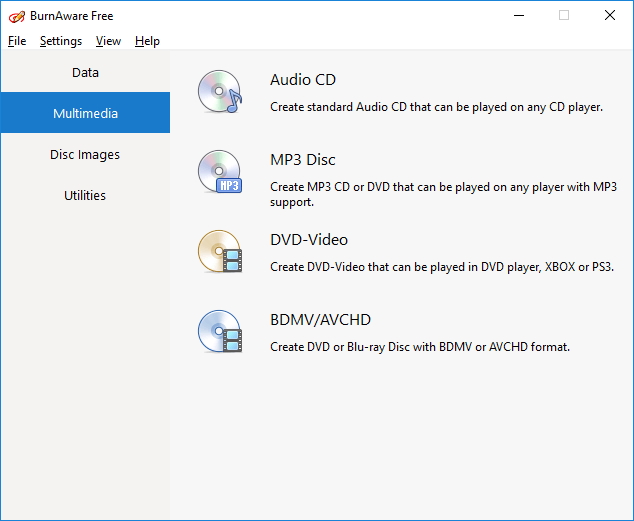634x521 pixels.
Task: Choose the MP3 Disc title
Action: pyautogui.click(x=303, y=160)
